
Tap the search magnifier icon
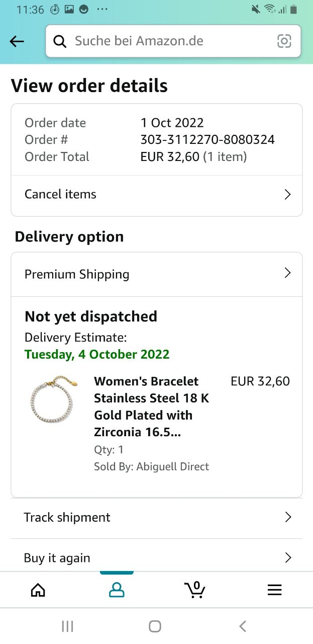(x=60, y=41)
